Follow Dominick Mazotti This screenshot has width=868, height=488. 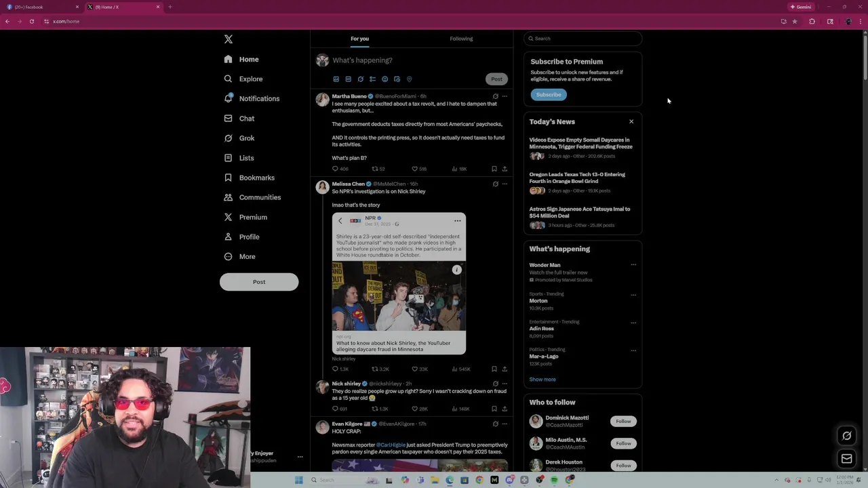click(623, 422)
